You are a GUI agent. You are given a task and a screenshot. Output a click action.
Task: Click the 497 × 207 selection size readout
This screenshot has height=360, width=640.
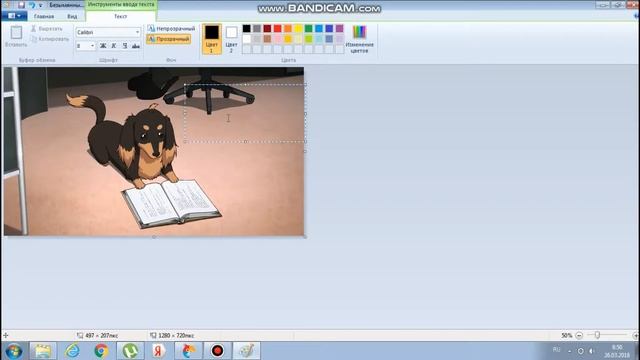coord(101,336)
